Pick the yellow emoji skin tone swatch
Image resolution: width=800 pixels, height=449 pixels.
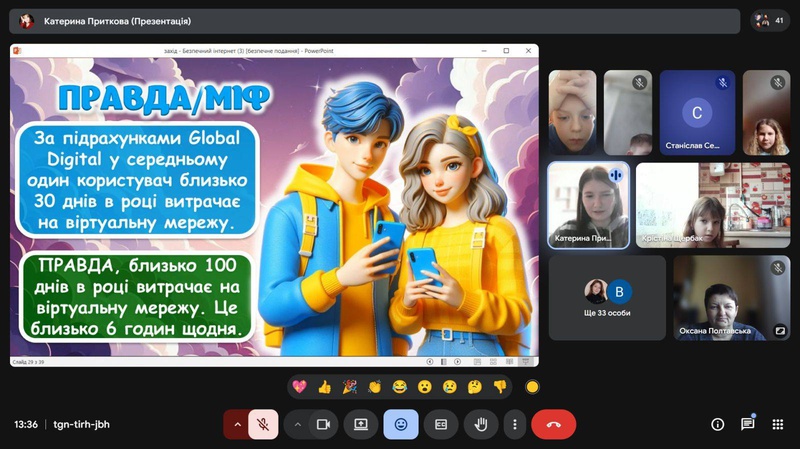(x=532, y=387)
